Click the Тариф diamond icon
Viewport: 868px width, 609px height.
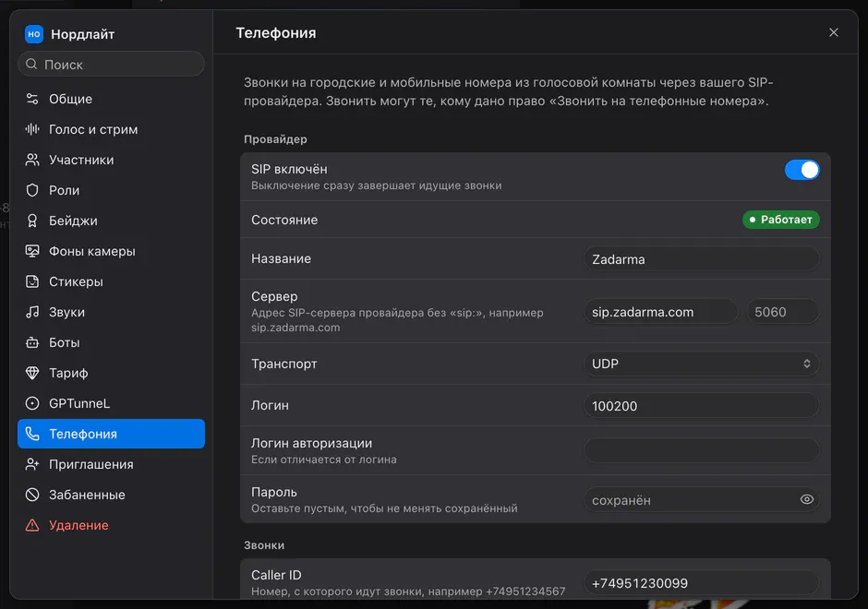coord(32,373)
